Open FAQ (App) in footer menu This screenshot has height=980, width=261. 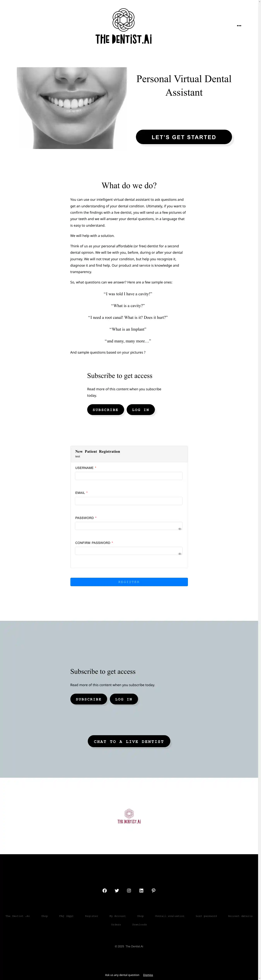[66, 916]
